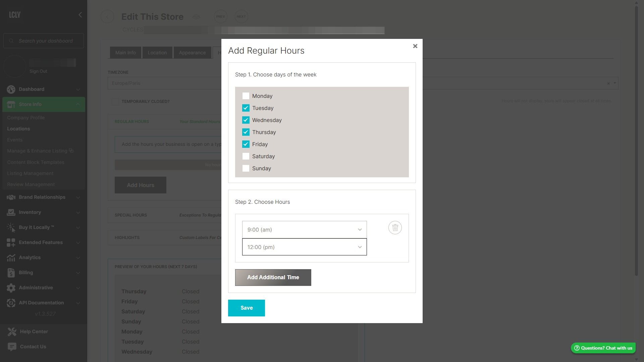The width and height of the screenshot is (644, 362).
Task: Click the Analytics chart icon
Action: [x=11, y=258]
